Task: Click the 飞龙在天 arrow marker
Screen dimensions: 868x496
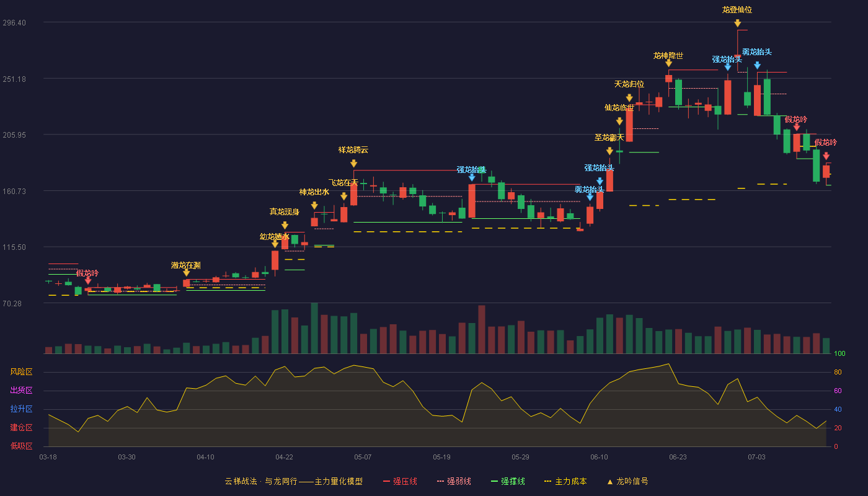Action: [343, 197]
